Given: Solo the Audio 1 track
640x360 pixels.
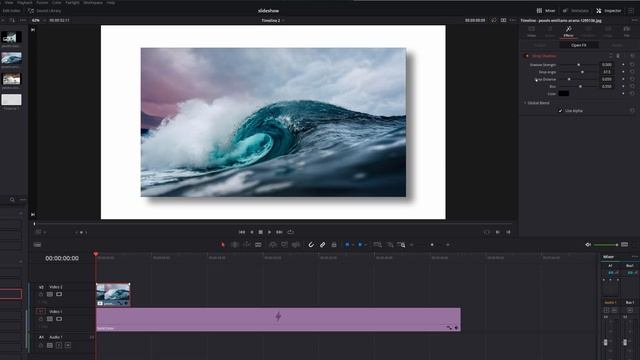Looking at the screenshot, I should [59, 345].
